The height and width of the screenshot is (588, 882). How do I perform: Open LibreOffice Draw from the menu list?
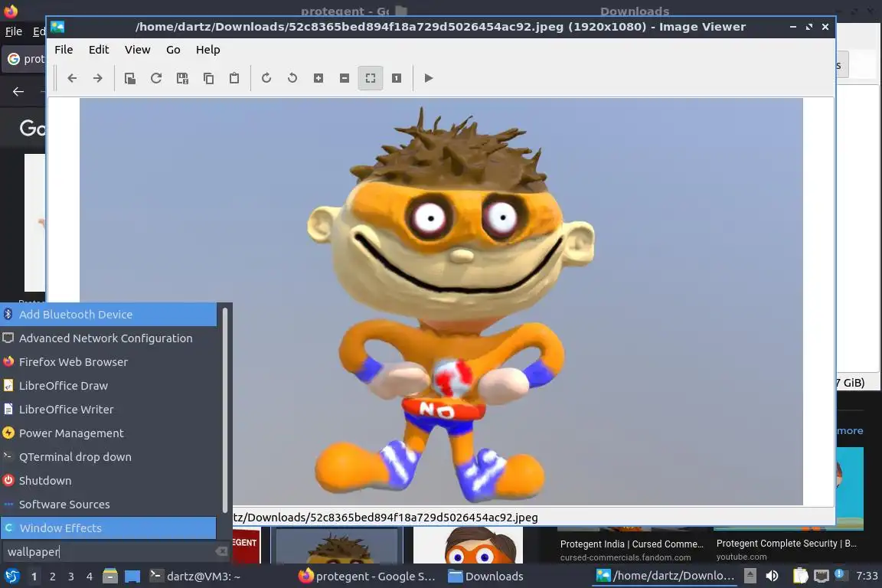(109, 385)
